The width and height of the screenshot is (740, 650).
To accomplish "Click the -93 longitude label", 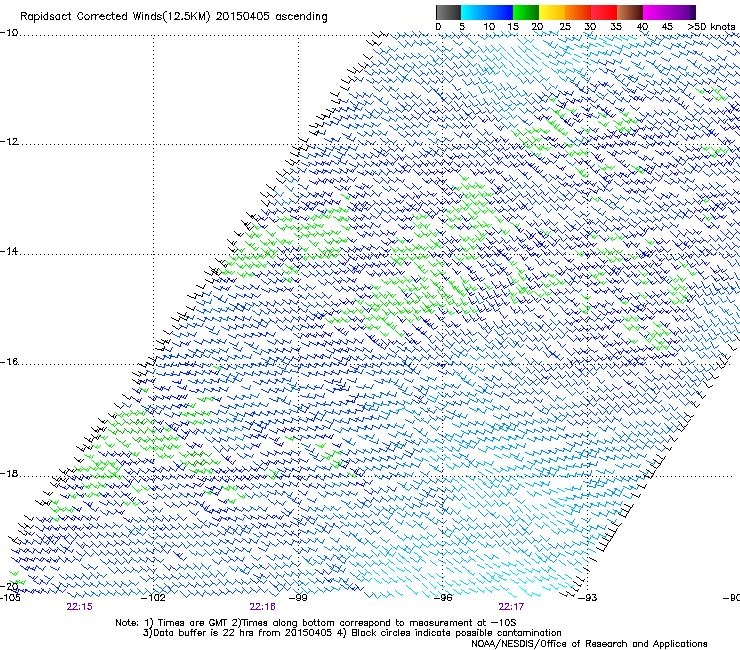I will pos(588,598).
